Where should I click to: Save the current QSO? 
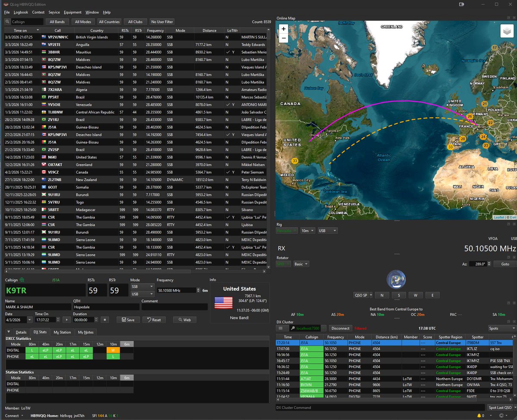click(128, 320)
